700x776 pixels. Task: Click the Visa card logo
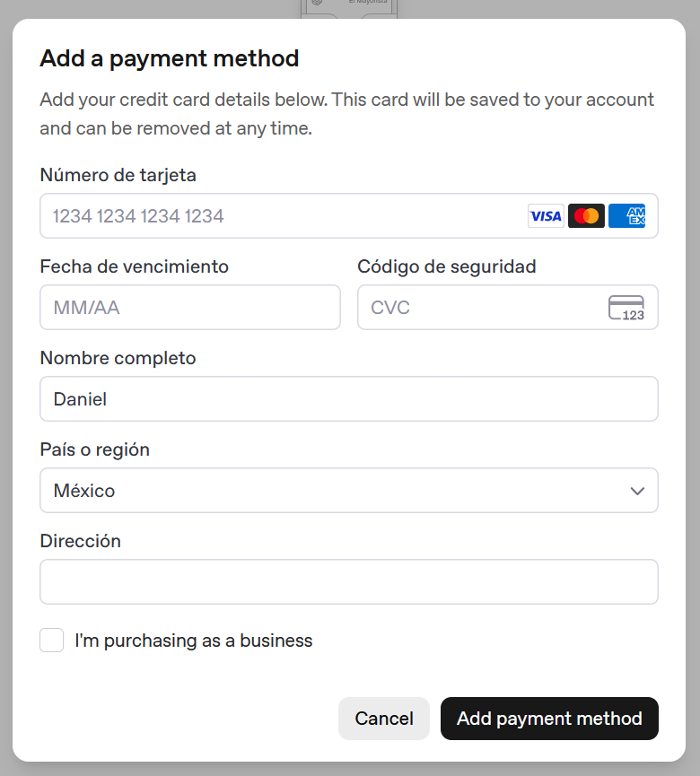pos(546,216)
